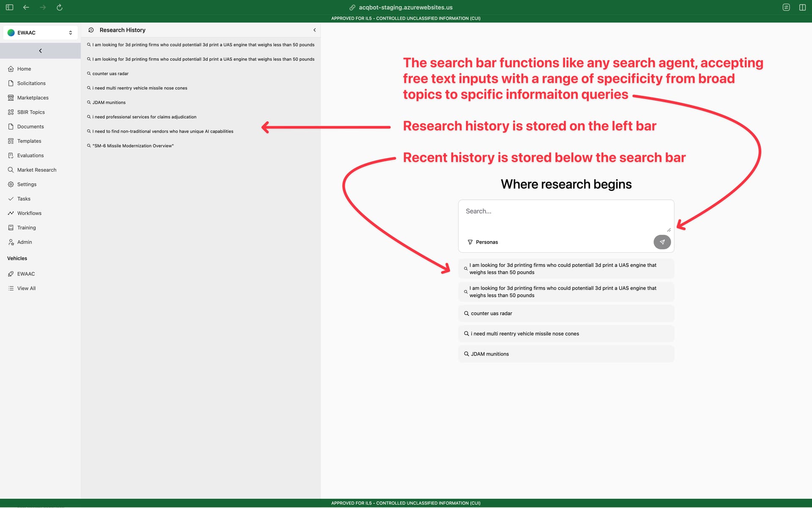
Task: Open first 3d printing firms history entry
Action: pos(200,45)
